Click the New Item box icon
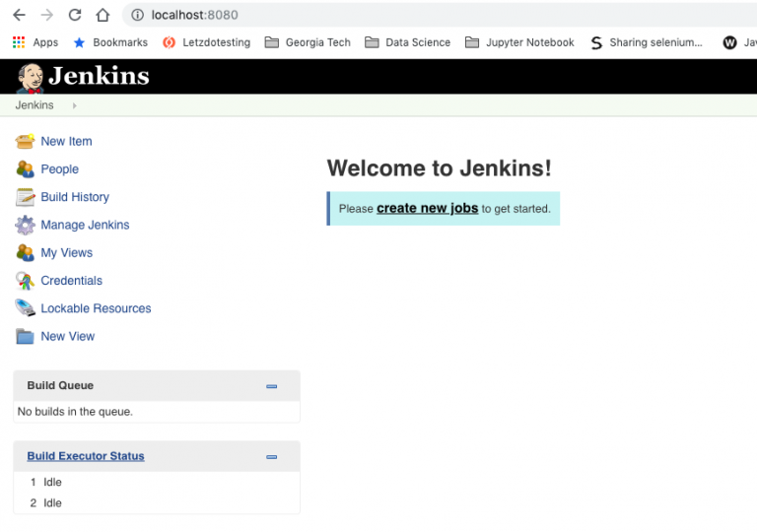The image size is (757, 532). (x=25, y=142)
